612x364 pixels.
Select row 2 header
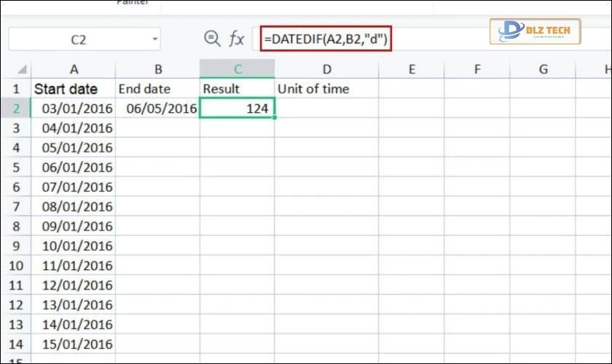[16, 108]
